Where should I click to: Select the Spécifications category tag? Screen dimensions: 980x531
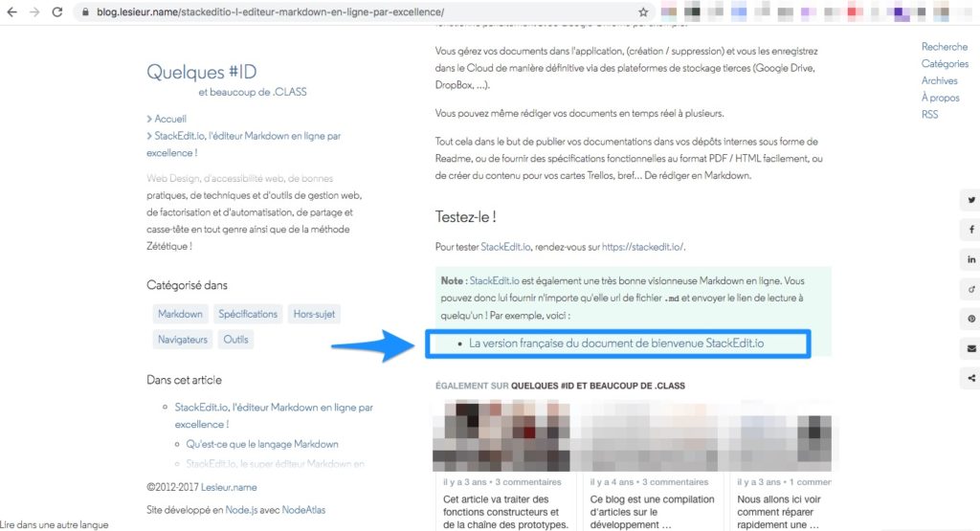248,314
